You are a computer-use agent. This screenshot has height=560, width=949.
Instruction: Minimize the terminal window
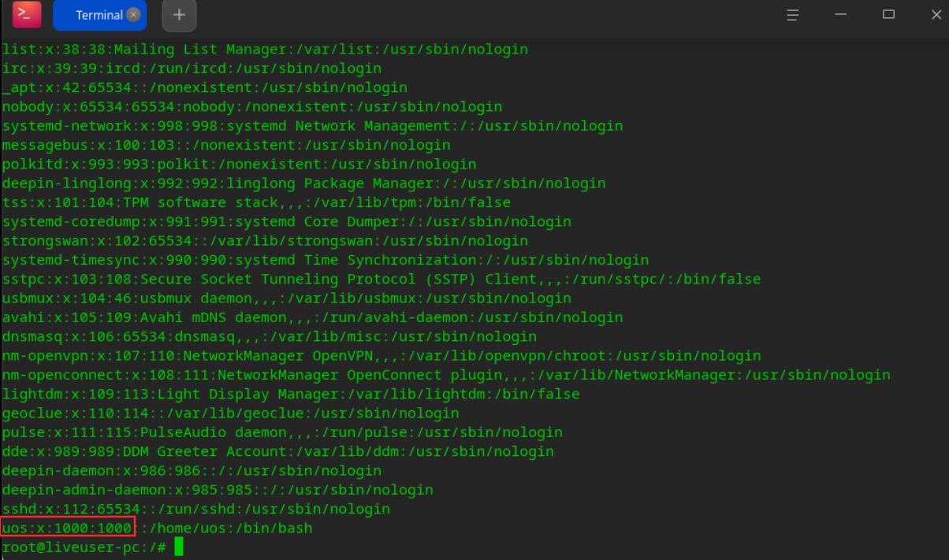(x=842, y=15)
